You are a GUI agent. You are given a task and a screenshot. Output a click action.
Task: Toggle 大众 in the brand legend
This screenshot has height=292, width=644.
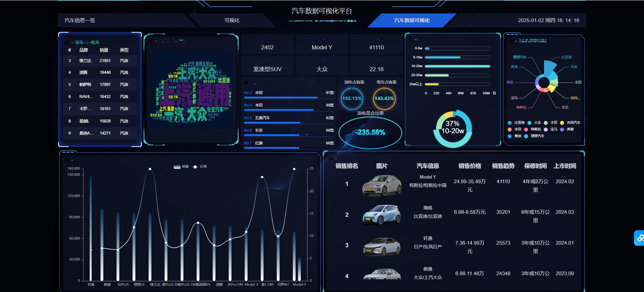[534, 123]
